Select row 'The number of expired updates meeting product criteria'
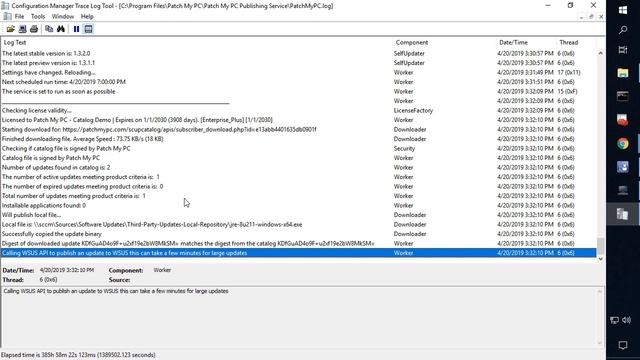Screen dimensions: 640x360 pyautogui.click(x=298, y=186)
